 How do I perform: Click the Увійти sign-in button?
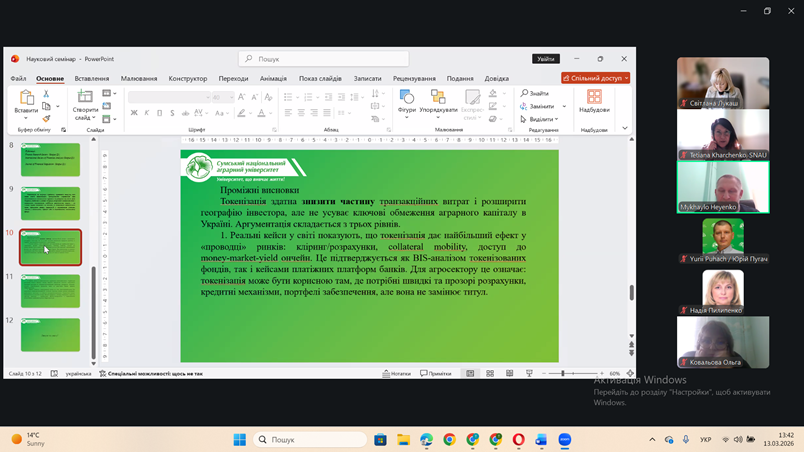pos(545,59)
